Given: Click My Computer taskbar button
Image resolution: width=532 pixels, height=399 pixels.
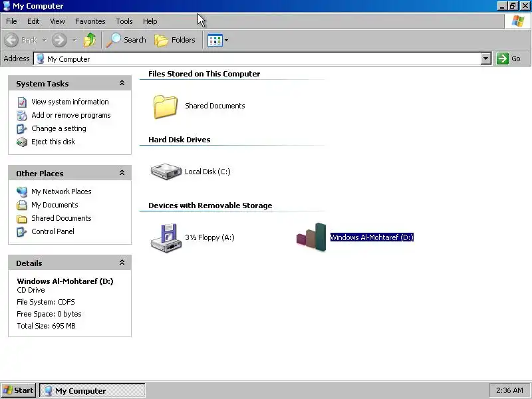Looking at the screenshot, I should (92, 390).
